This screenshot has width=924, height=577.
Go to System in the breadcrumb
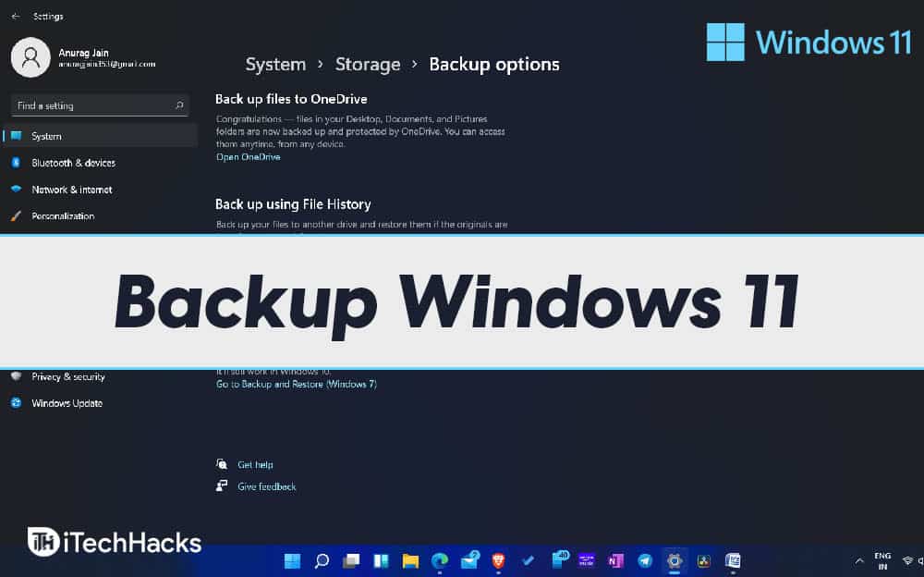coord(275,65)
